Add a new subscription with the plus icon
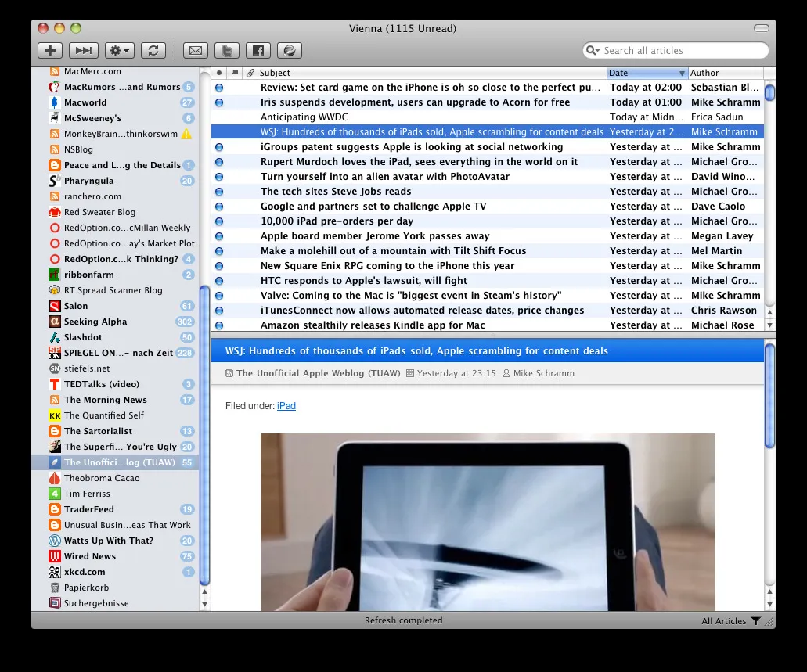This screenshot has width=807, height=672. [49, 49]
